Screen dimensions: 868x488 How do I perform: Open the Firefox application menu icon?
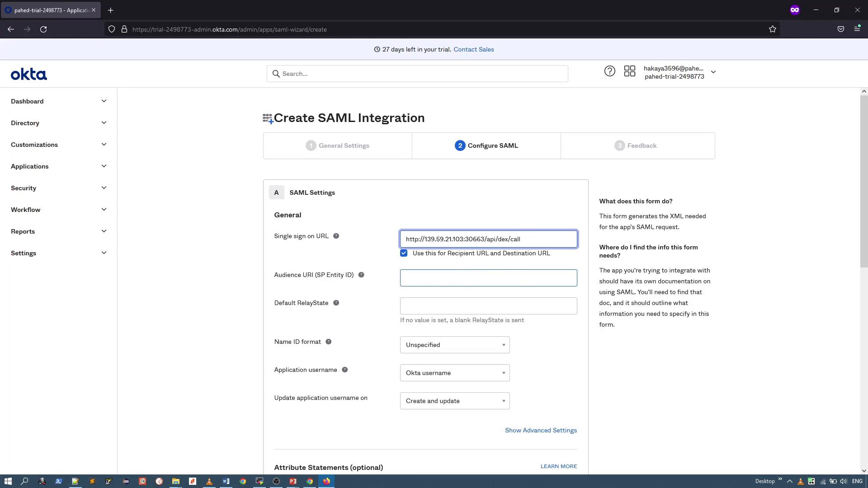[x=857, y=29]
